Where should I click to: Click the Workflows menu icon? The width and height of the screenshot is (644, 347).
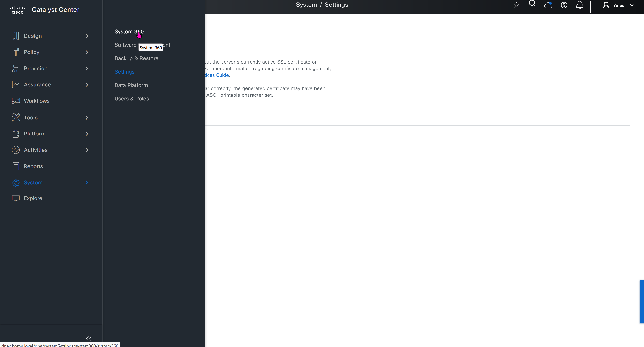16,101
